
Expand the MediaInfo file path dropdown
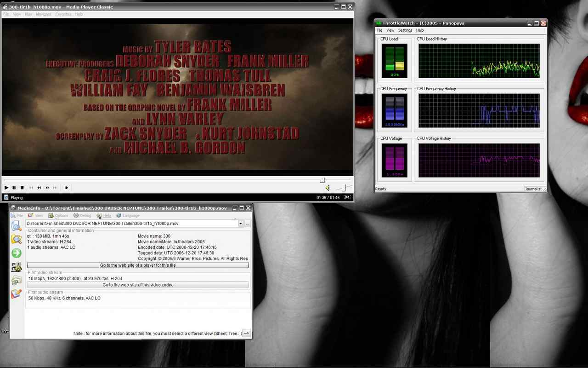240,224
